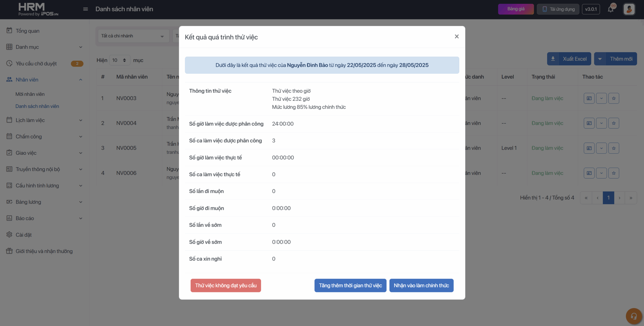Viewport: 644px width, 326px height.
Task: Click the Xuất Excel download icon
Action: tap(553, 59)
